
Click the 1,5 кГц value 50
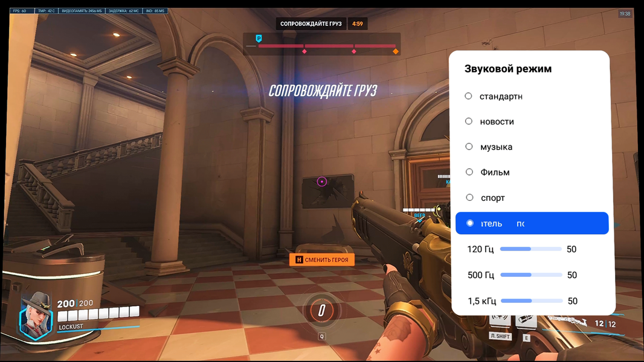coord(573,301)
